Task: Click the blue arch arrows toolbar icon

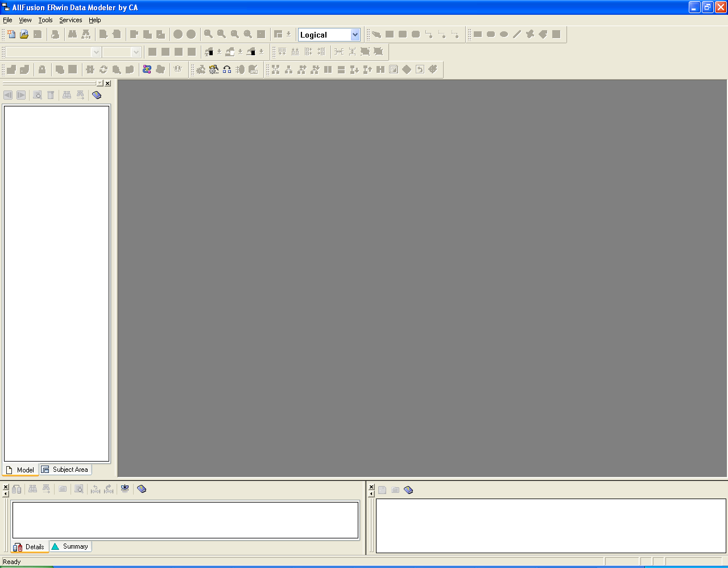Action: tap(227, 69)
